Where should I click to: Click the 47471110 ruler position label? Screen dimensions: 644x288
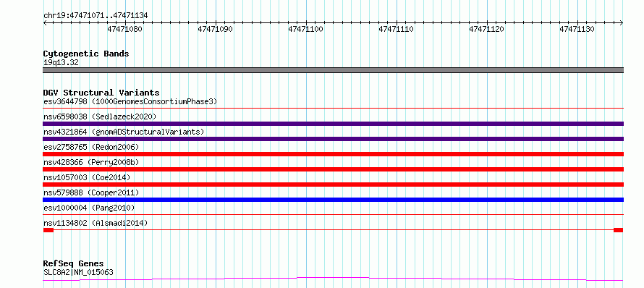(x=396, y=29)
